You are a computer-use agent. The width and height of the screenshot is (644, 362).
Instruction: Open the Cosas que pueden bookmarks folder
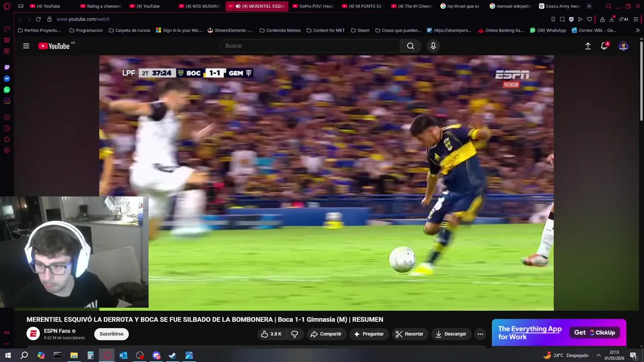pyautogui.click(x=398, y=30)
